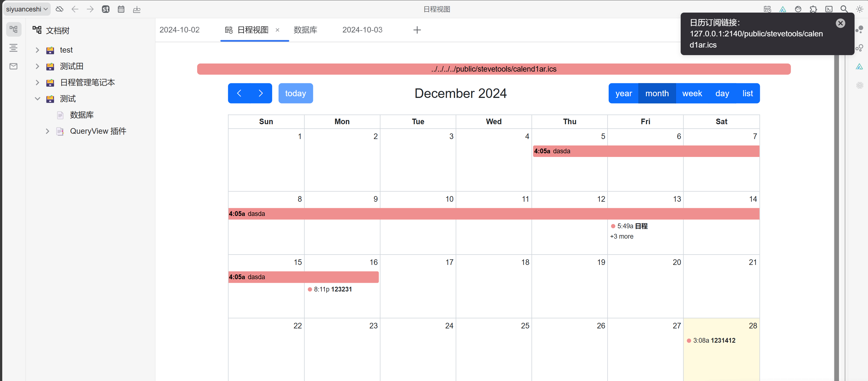Switch calendar to year view
The width and height of the screenshot is (868, 381).
pyautogui.click(x=623, y=93)
